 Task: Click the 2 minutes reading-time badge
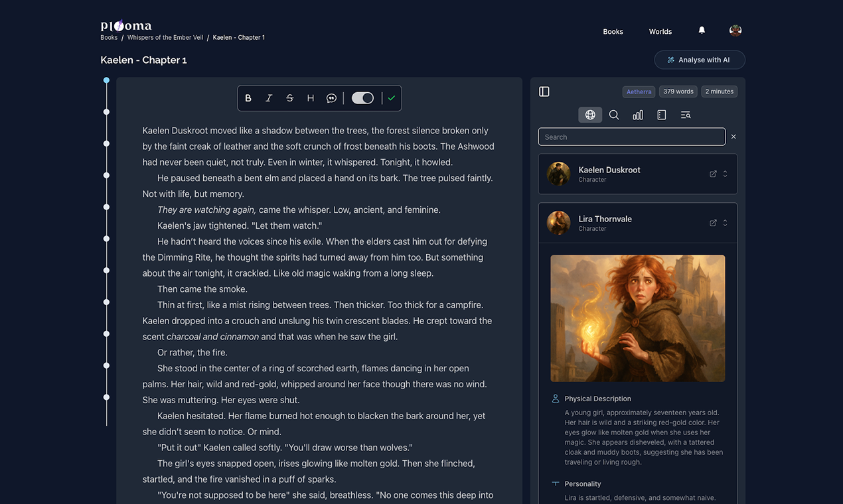point(720,92)
